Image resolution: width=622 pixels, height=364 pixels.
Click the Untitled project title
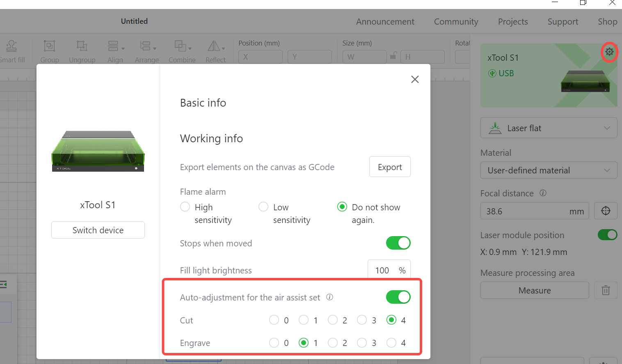click(x=134, y=21)
